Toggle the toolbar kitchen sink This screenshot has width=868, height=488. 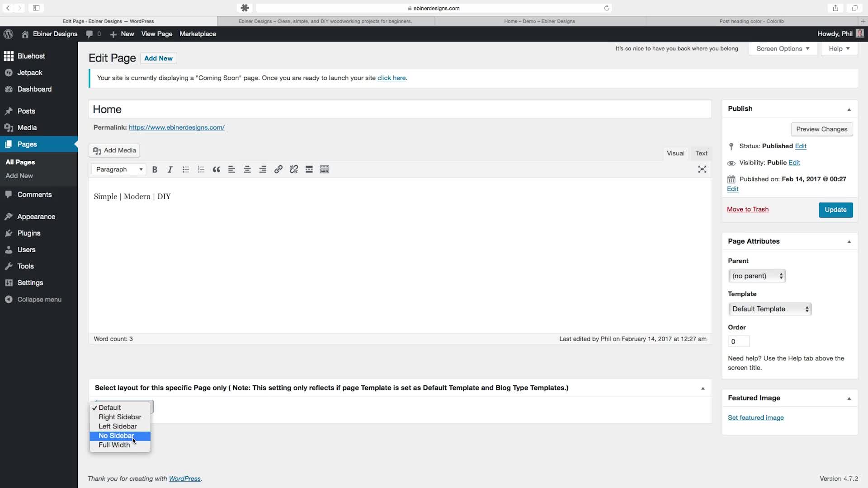(x=325, y=169)
